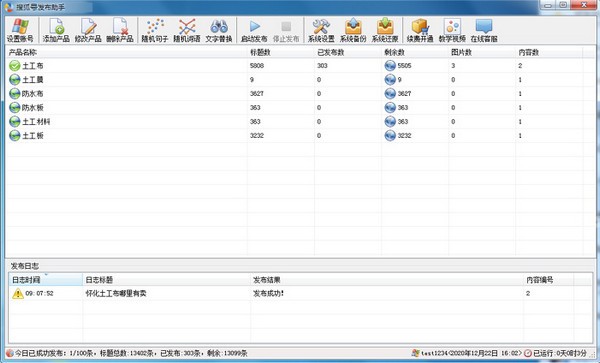Start publishing with 启动发布
600x363 pixels.
tap(254, 30)
